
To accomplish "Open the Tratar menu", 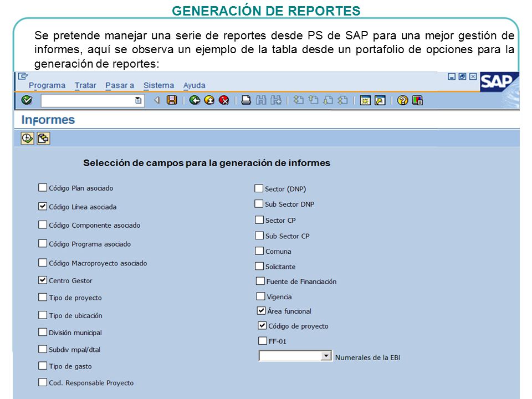I will click(x=85, y=85).
